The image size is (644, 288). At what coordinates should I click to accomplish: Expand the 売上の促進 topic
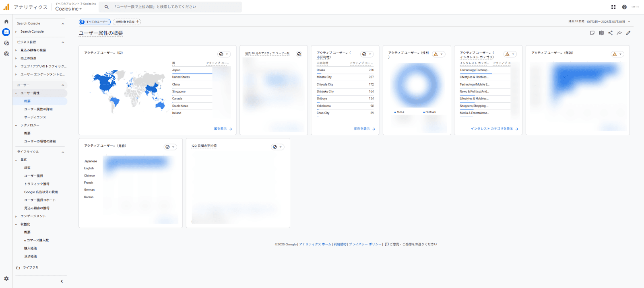pos(16,58)
